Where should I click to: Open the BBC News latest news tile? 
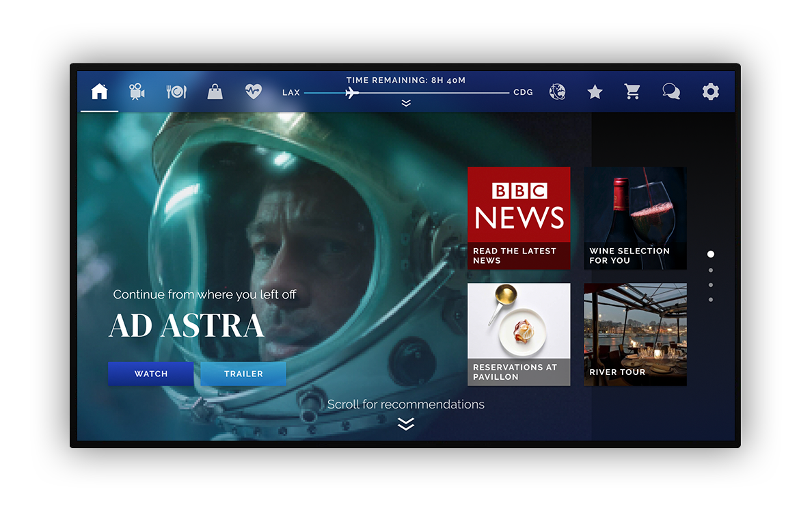tap(519, 218)
